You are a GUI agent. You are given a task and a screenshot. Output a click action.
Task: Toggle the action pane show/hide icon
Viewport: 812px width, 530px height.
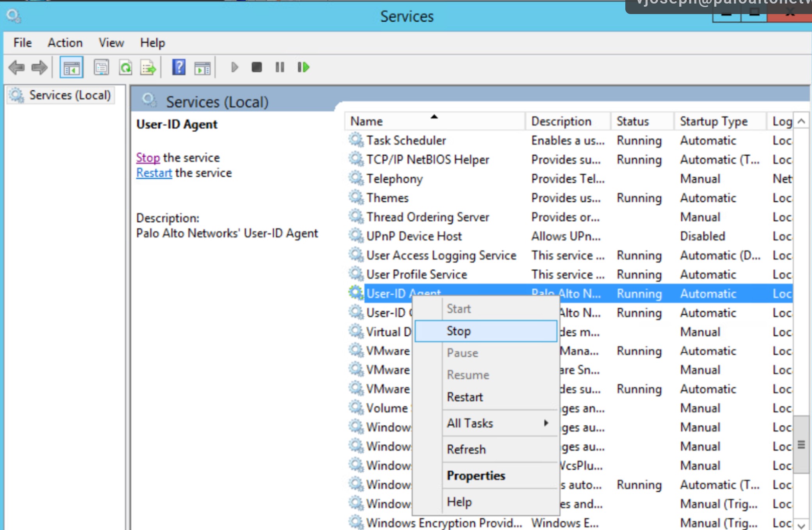click(202, 67)
